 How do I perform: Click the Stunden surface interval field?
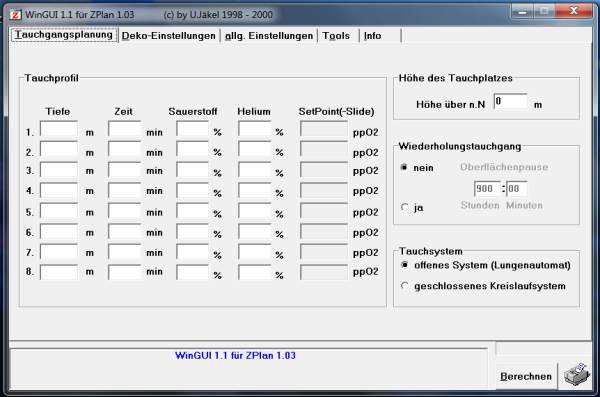(488, 188)
